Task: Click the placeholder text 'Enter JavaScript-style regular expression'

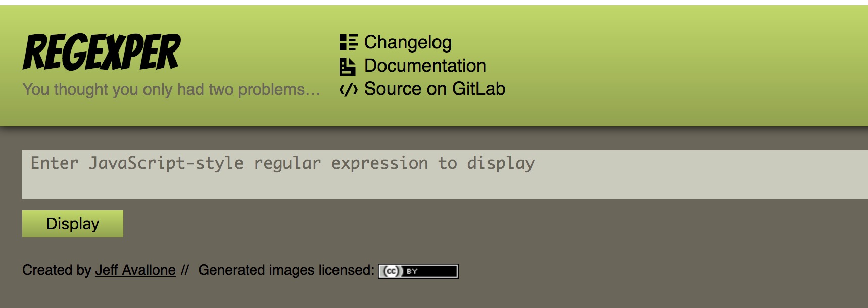Action: pyautogui.click(x=229, y=163)
